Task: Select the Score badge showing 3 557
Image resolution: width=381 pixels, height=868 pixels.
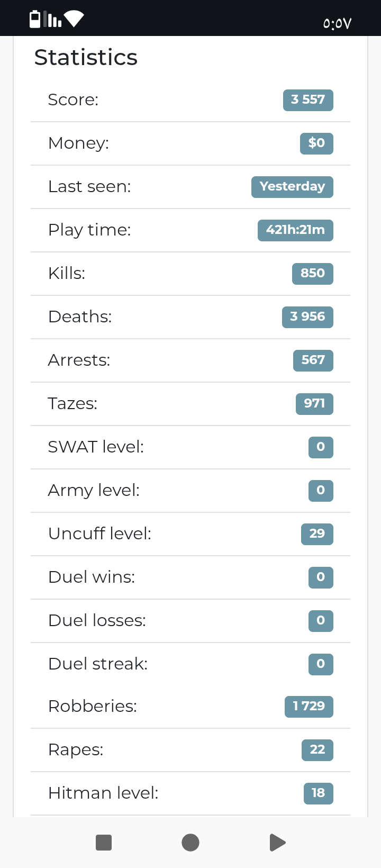Action: coord(308,100)
